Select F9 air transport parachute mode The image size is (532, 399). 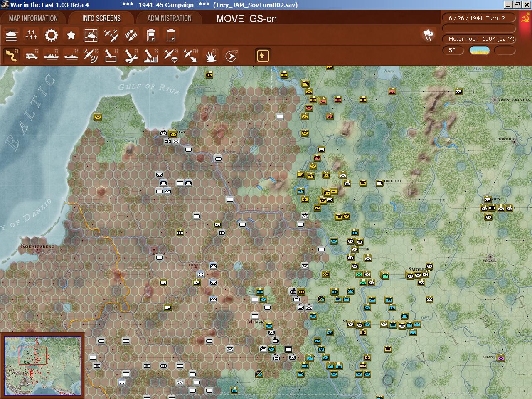click(171, 55)
